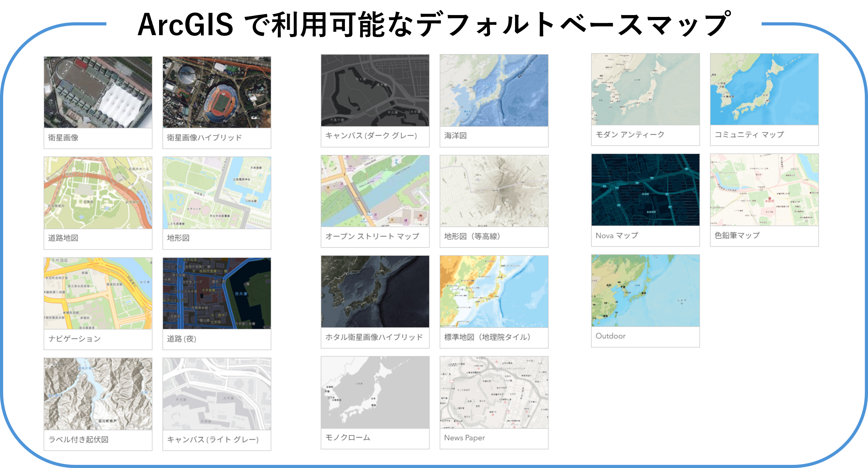Choose the 衛星画像ハイブリッド basemap
The width and height of the screenshot is (868, 468).
(217, 92)
